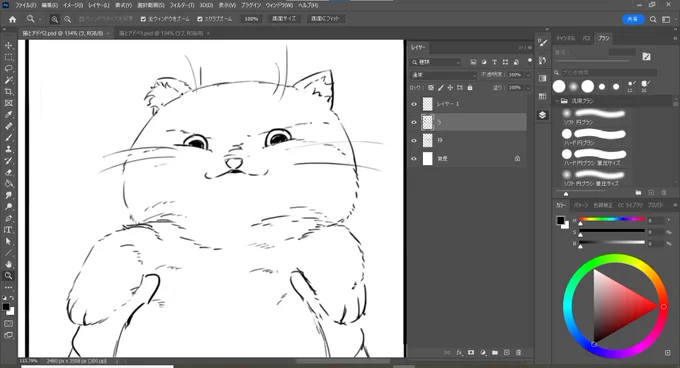Screen dimensions: 680x368
Task: Open brush settings panel icon in dock
Action: pos(543,42)
